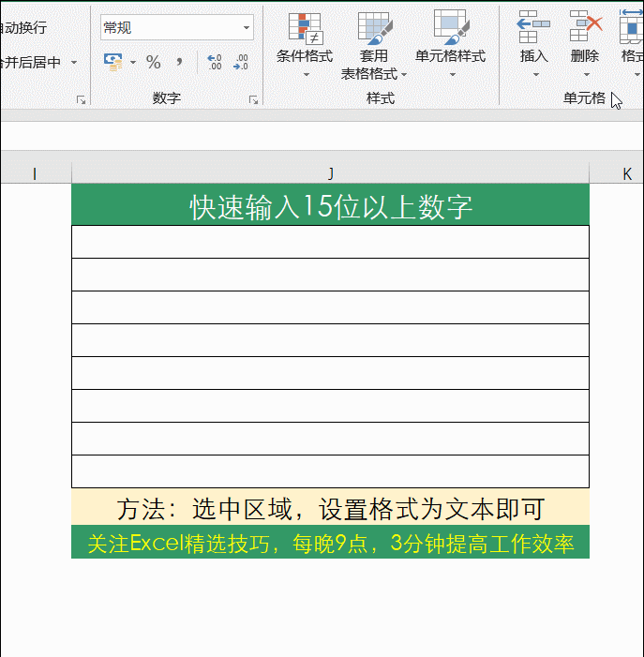Apply percent style with % icon
Viewport: 644px width, 657px height.
click(154, 63)
